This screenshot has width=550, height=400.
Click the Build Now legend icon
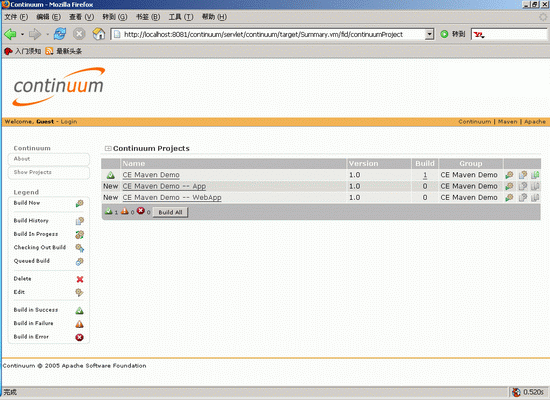[x=80, y=204]
